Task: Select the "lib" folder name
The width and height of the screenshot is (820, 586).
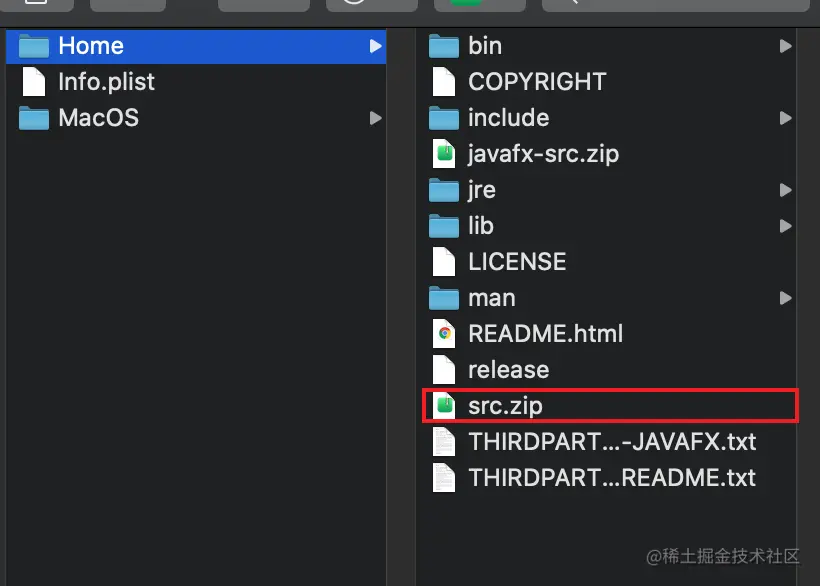Action: [x=481, y=226]
